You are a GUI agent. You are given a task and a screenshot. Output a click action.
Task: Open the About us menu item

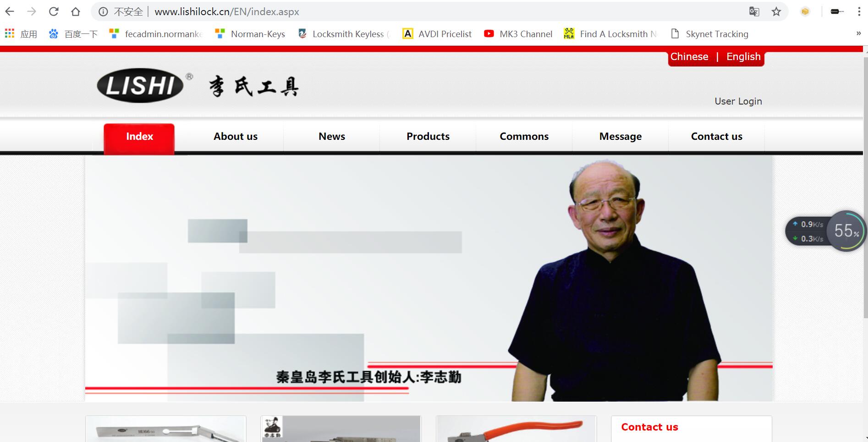(x=236, y=137)
